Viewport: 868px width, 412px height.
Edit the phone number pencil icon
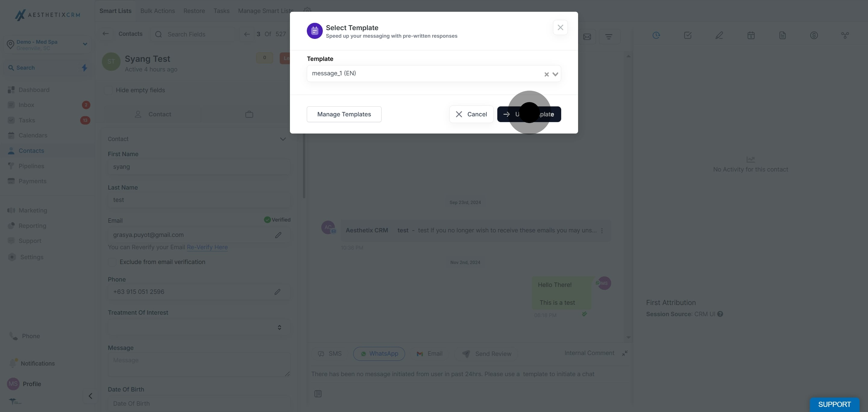[x=277, y=292]
